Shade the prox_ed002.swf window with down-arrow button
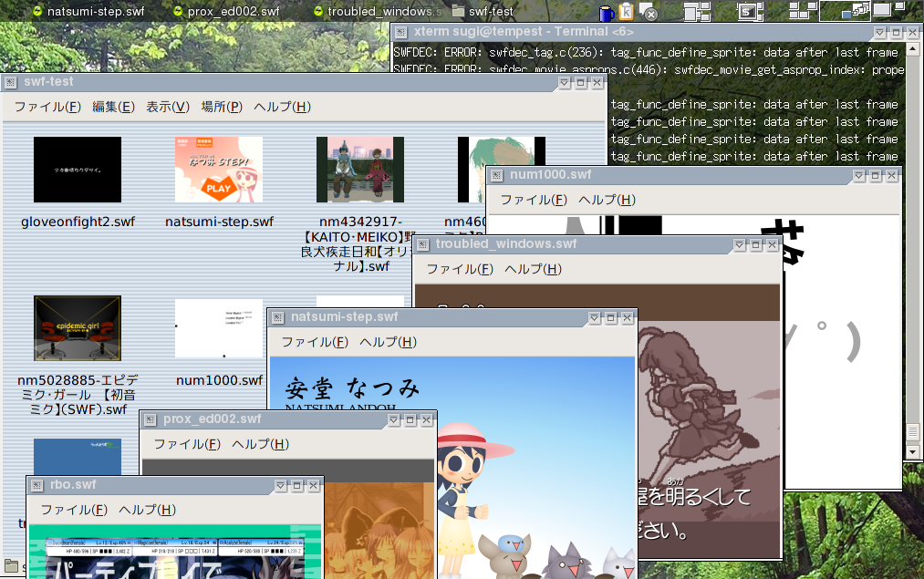Image resolution: width=924 pixels, height=579 pixels. tap(394, 420)
